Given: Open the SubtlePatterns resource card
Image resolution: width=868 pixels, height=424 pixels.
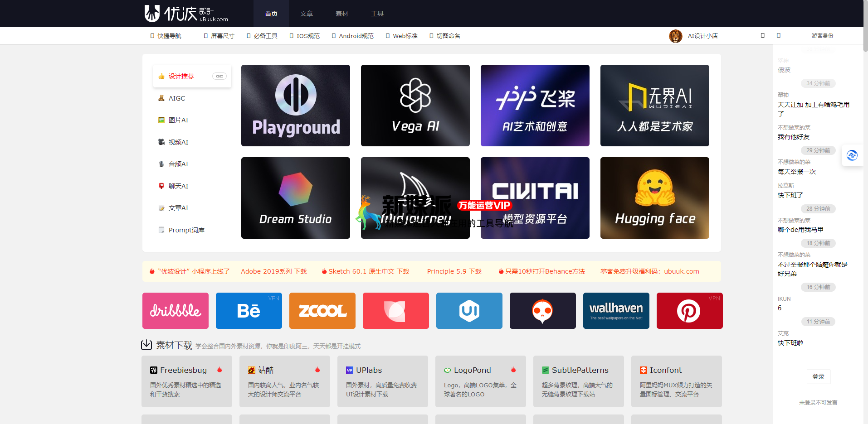Looking at the screenshot, I should (579, 381).
